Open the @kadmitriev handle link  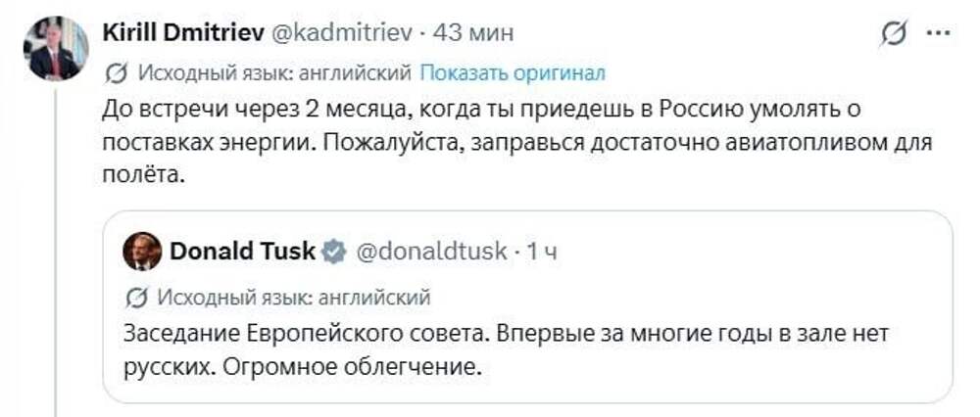(x=336, y=33)
